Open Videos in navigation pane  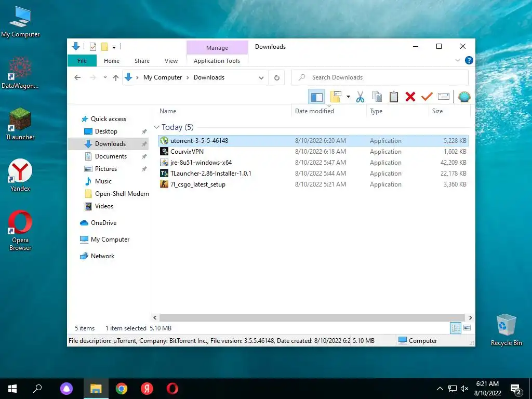coord(104,206)
